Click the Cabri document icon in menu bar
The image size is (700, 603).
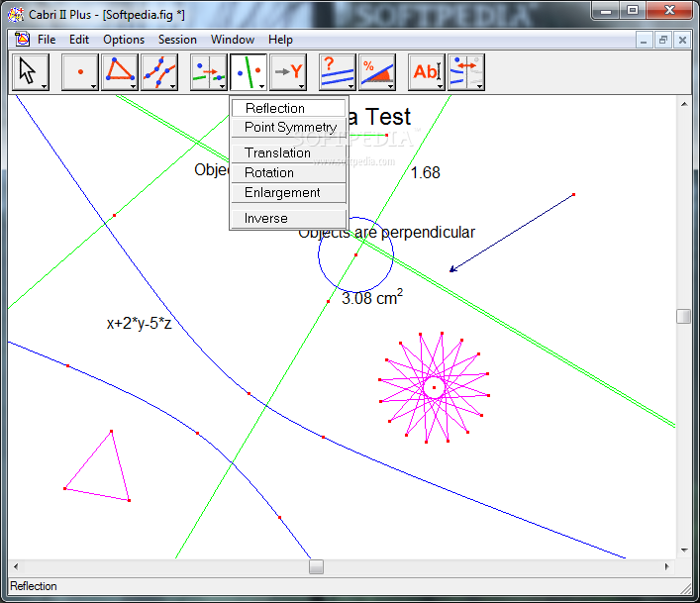click(x=22, y=40)
